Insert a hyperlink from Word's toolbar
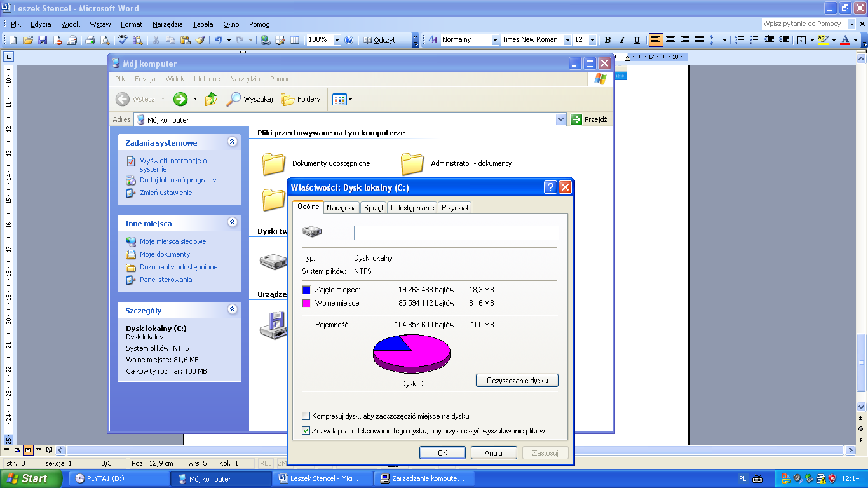The image size is (868, 488). (x=266, y=40)
